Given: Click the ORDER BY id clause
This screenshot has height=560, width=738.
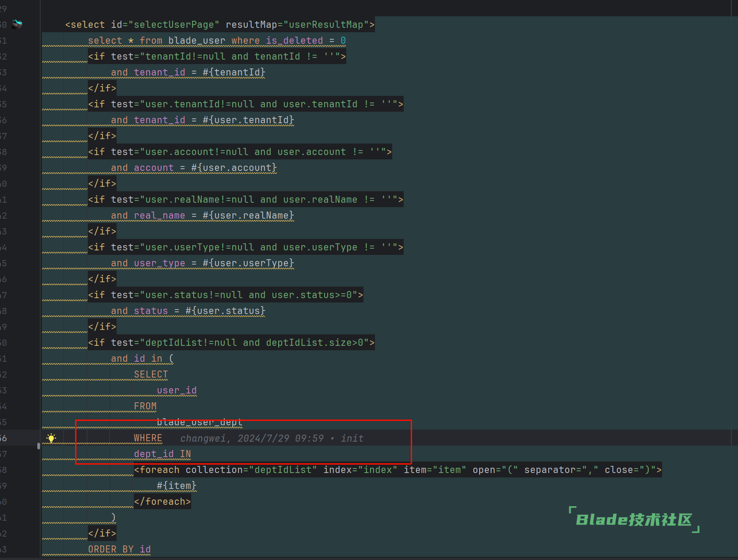Looking at the screenshot, I should [x=119, y=549].
